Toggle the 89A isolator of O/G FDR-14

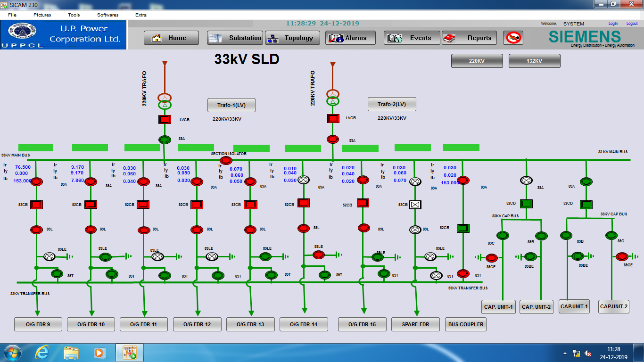coord(304,179)
